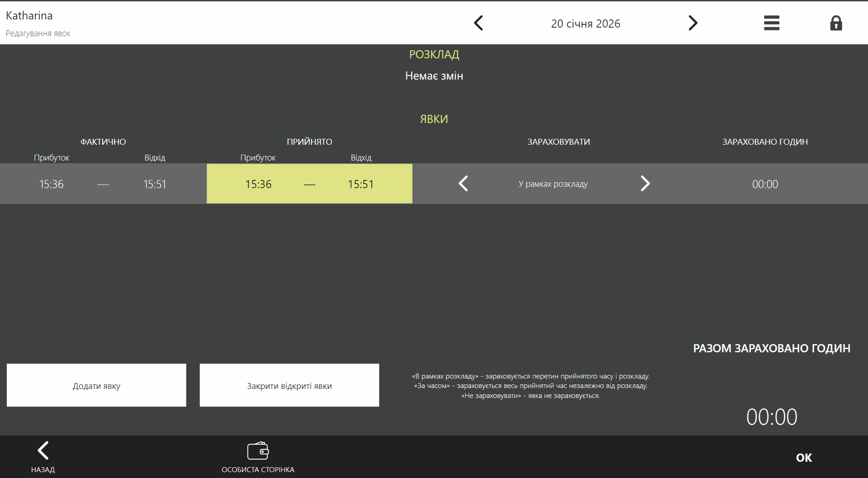Viewport: 868px width, 478px height.
Task: Open the hamburger menu
Action: (x=771, y=23)
